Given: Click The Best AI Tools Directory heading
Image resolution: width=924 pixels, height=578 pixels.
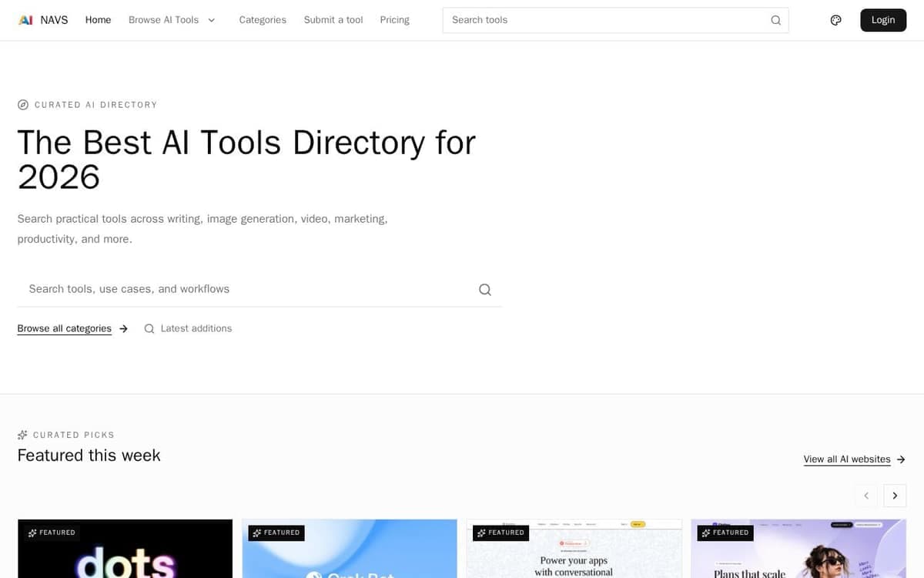Looking at the screenshot, I should [x=246, y=160].
